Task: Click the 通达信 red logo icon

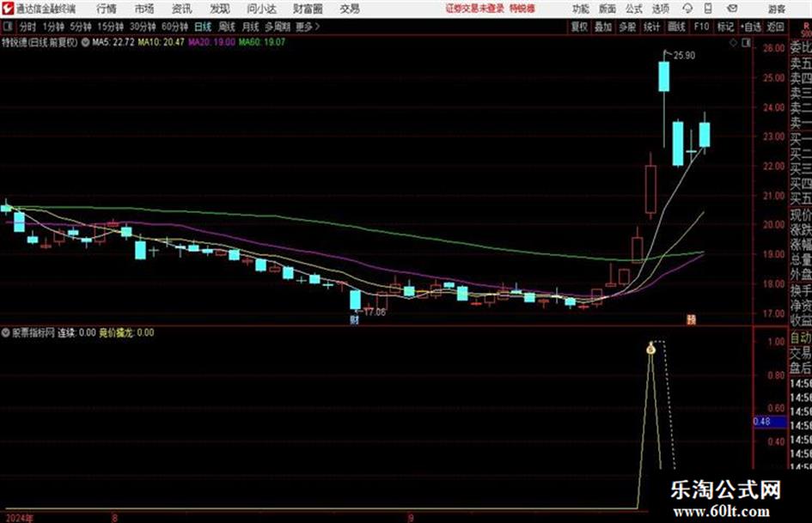Action: 8,9
